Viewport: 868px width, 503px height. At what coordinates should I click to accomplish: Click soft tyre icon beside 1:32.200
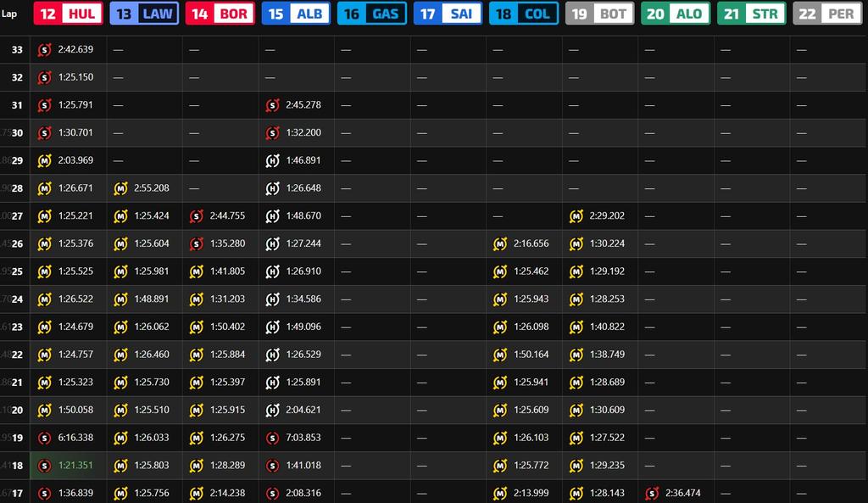(x=272, y=133)
